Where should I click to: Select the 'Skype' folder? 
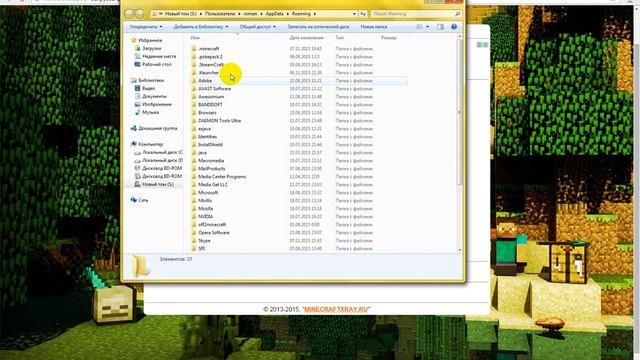204,241
